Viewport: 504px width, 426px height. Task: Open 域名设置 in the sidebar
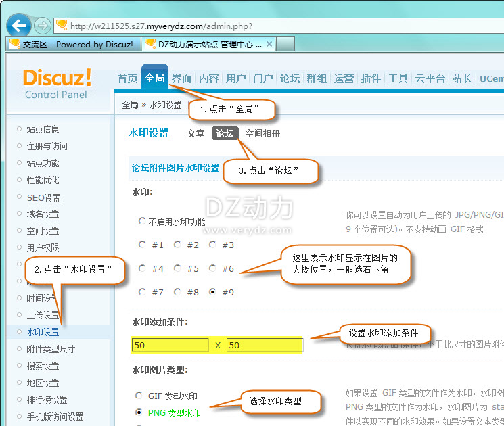point(43,214)
